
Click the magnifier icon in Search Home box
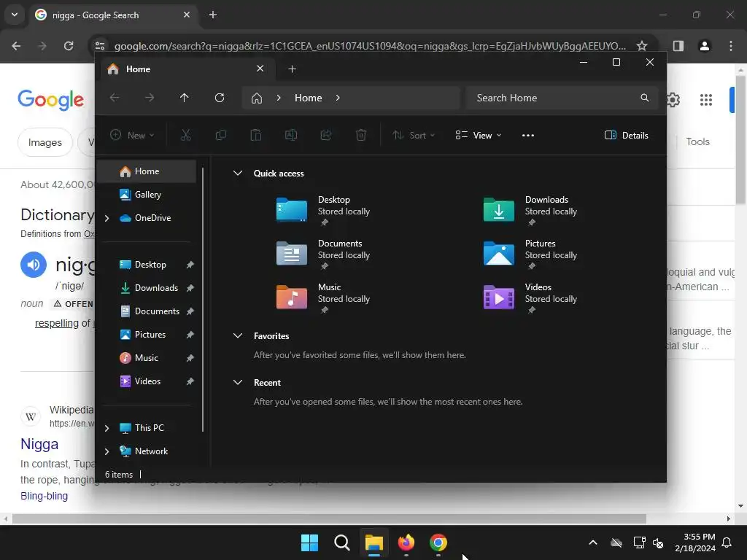[x=645, y=98]
